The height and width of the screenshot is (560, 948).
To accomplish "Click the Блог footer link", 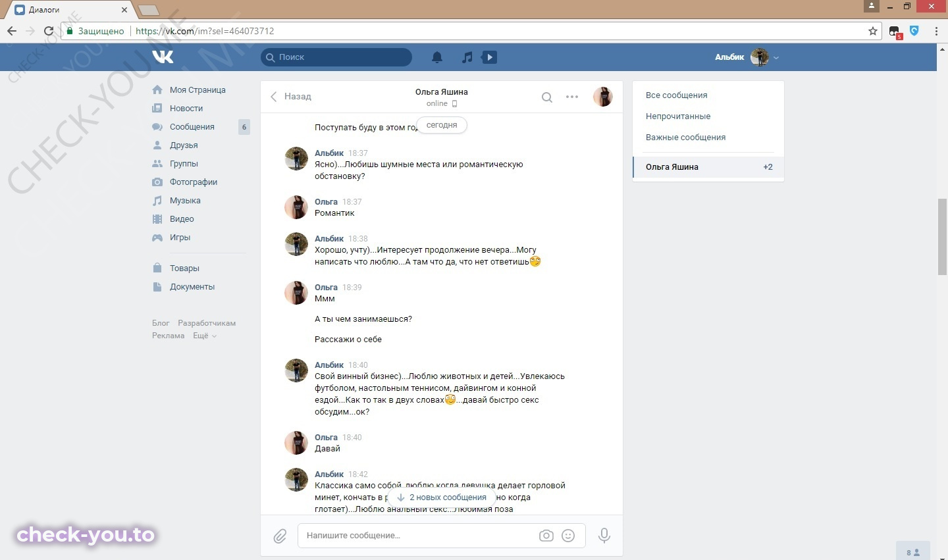I will tap(161, 323).
